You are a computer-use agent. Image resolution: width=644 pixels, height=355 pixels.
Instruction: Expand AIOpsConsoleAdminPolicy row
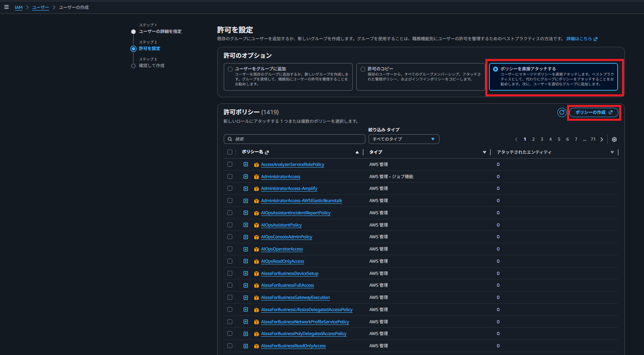(246, 237)
